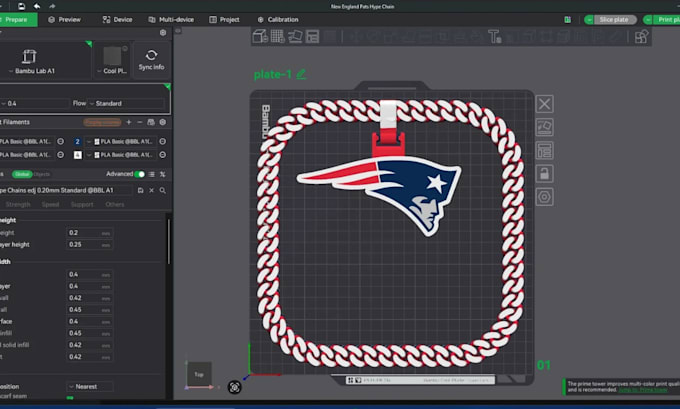Image resolution: width=680 pixels, height=409 pixels.
Task: Click the Auto orient icon in toolbar
Action: tap(295, 36)
